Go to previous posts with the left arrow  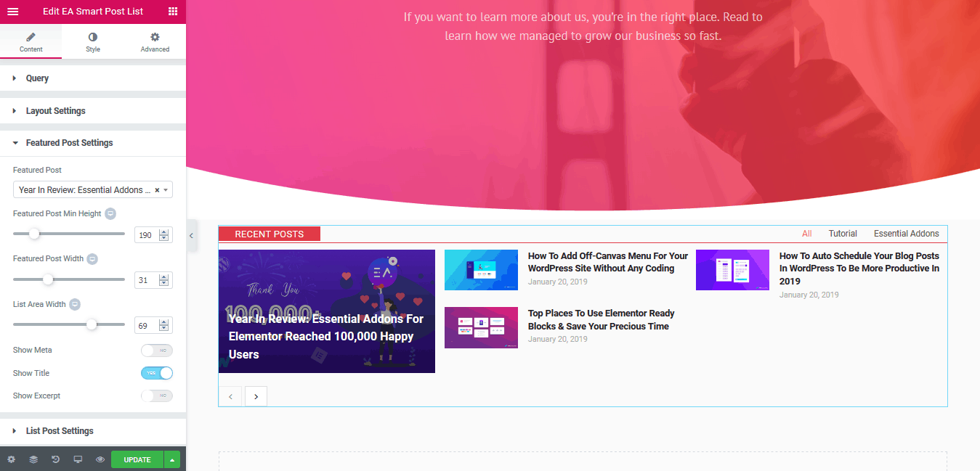(231, 396)
